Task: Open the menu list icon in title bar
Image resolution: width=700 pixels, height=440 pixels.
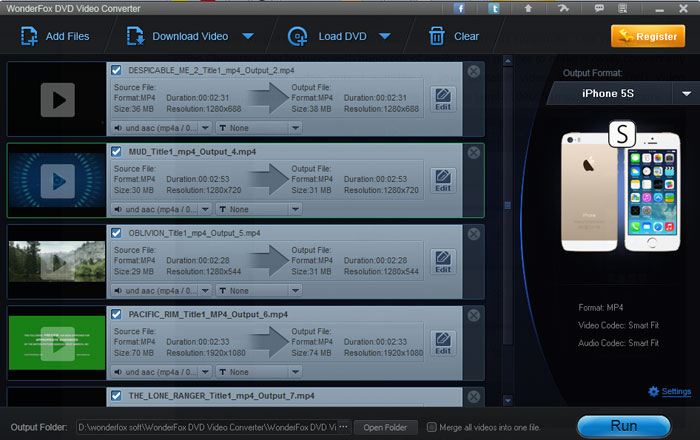Action: point(623,8)
